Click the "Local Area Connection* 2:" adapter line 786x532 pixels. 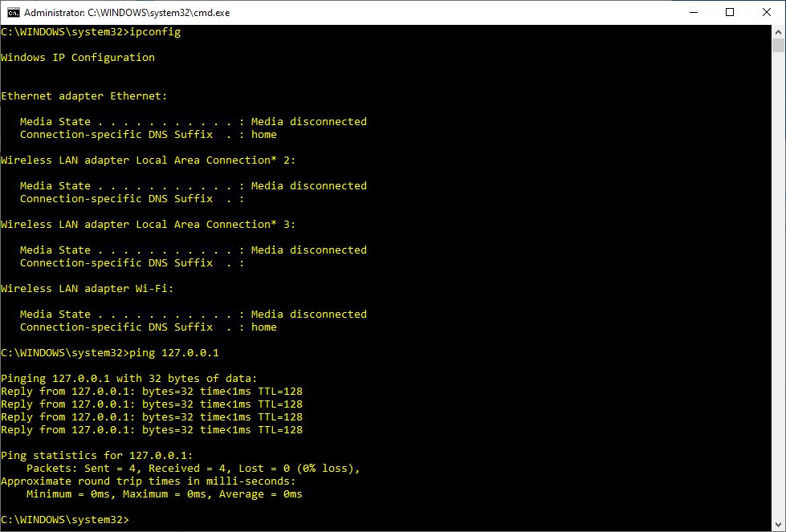coord(148,160)
